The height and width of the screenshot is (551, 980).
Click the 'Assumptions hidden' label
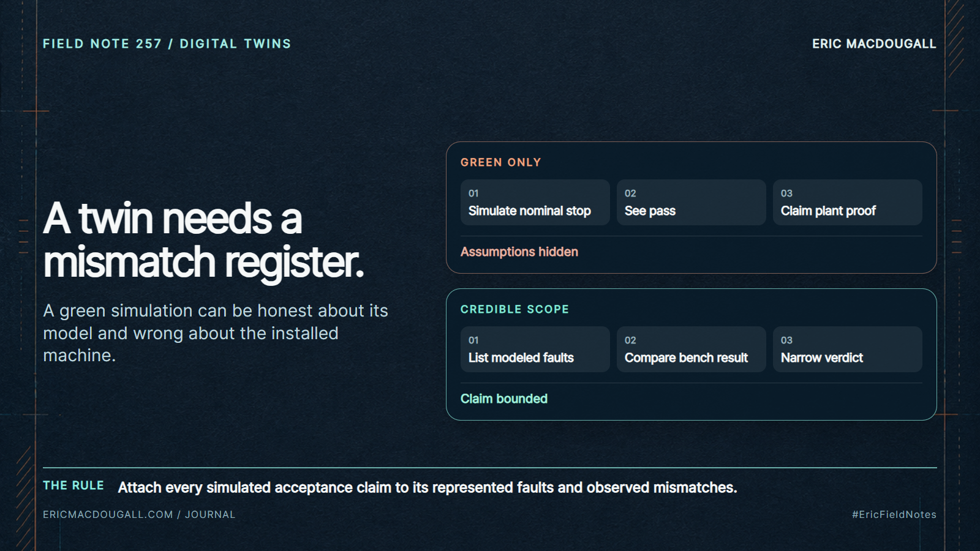(x=519, y=252)
